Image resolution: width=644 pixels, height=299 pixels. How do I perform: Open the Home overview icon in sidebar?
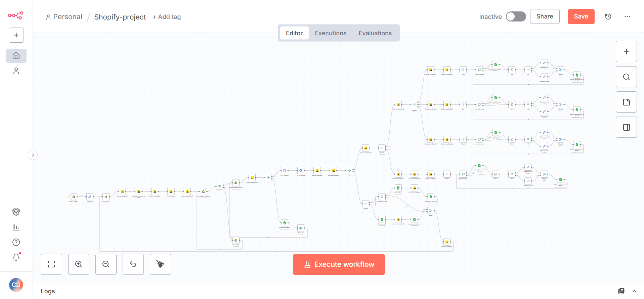click(x=16, y=56)
